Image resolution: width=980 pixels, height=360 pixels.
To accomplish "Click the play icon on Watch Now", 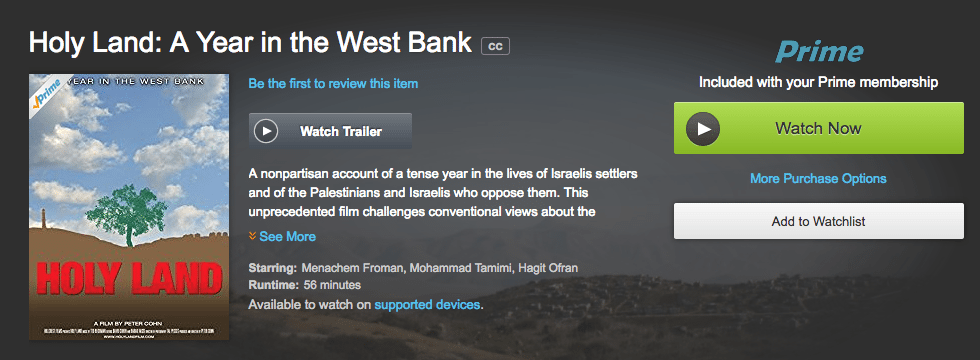I will tap(703, 129).
